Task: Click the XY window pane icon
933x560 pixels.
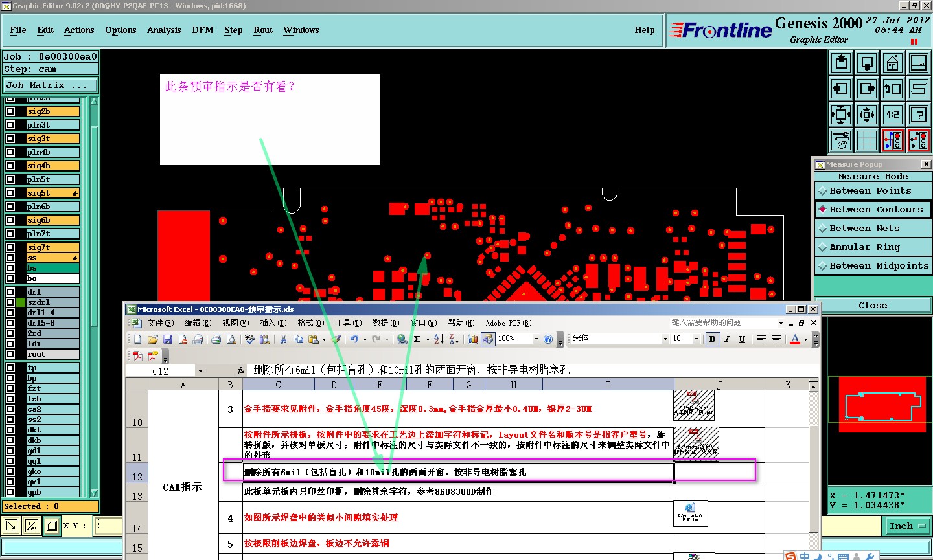Action: point(919,63)
